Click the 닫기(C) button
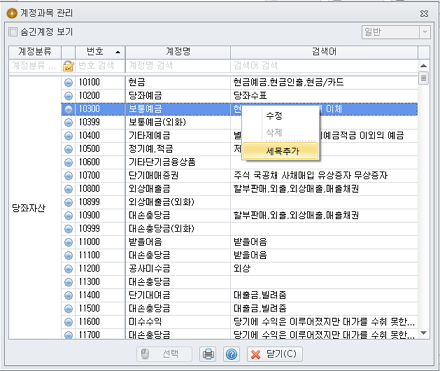The width and height of the screenshot is (440, 371). [275, 354]
